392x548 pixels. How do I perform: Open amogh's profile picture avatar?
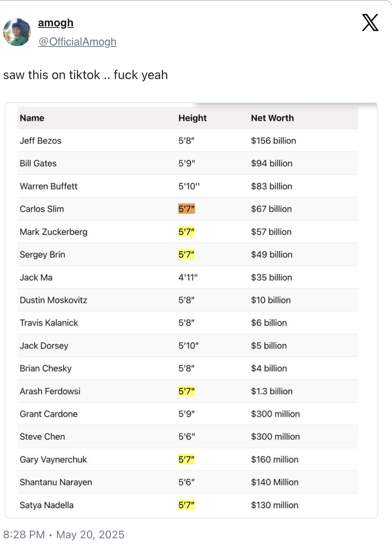[x=17, y=32]
